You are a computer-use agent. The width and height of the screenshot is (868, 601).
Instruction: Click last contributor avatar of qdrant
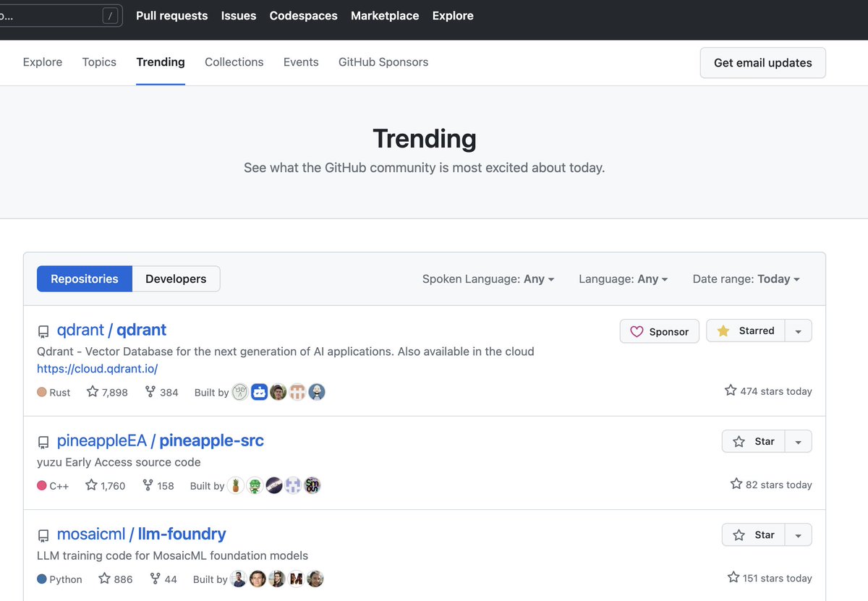coord(317,392)
